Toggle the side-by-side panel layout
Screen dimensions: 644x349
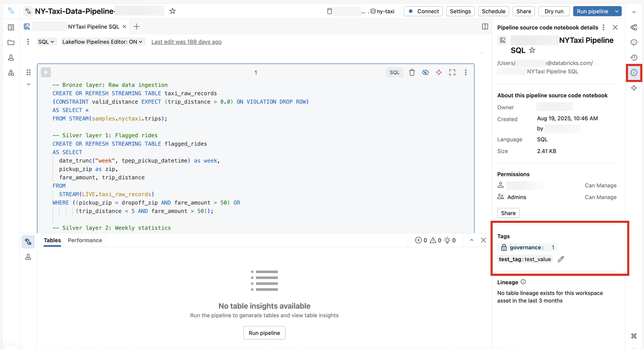point(485,26)
